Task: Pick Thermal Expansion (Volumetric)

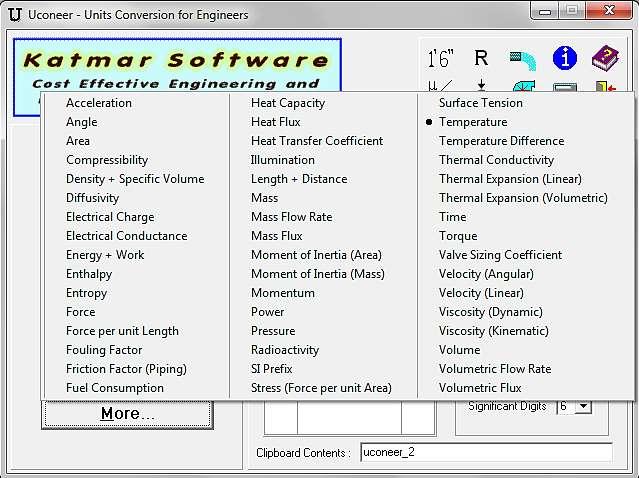Action: click(x=523, y=198)
